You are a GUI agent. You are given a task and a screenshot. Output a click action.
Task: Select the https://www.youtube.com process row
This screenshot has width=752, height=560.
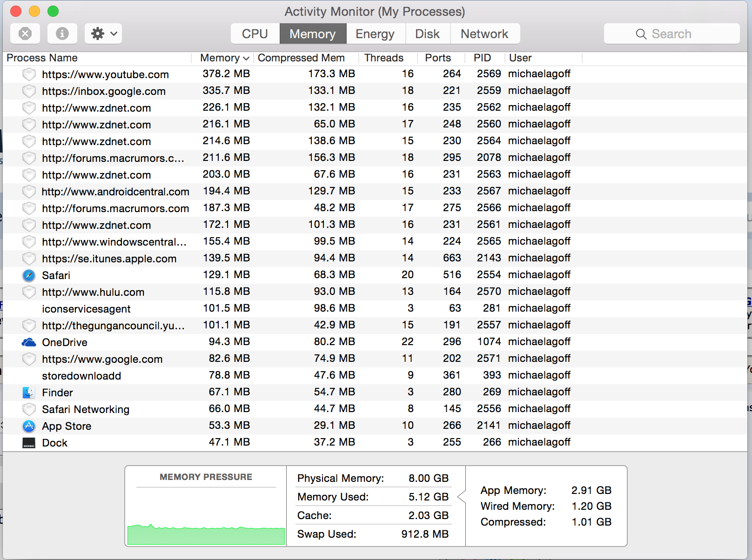point(375,74)
